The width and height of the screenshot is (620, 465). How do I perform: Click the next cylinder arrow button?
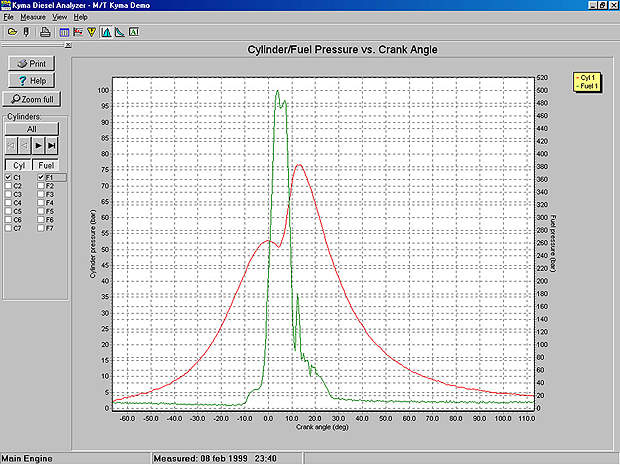[39, 145]
